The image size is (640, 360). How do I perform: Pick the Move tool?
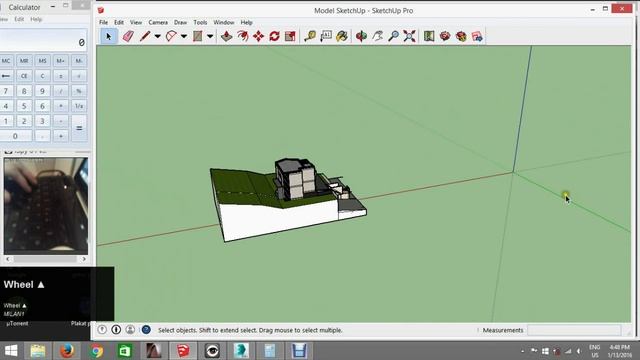[258, 36]
